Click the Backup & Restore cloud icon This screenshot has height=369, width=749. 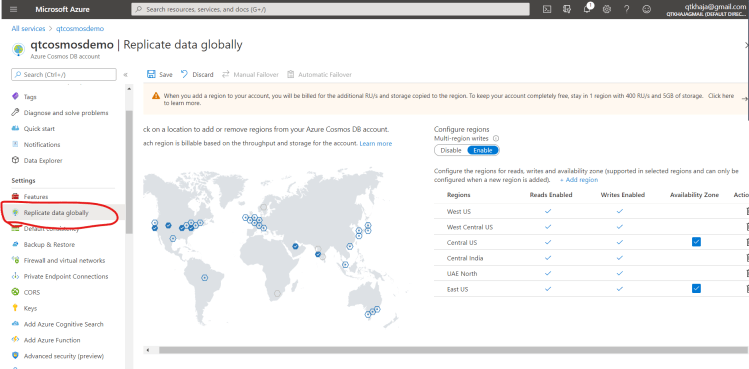(x=15, y=244)
